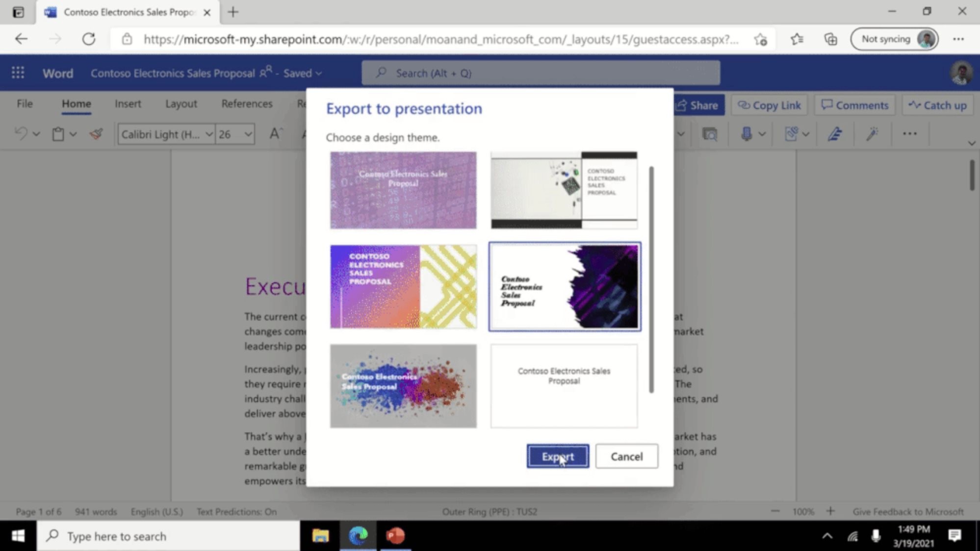Select the purple gradient circuit theme thumbnail
Screen dimensions: 980x551
pos(403,287)
